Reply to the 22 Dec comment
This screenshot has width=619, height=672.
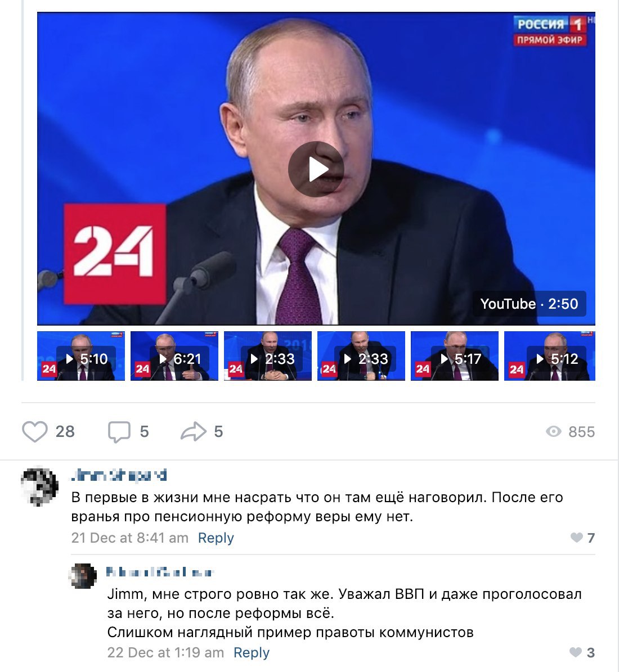252,652
